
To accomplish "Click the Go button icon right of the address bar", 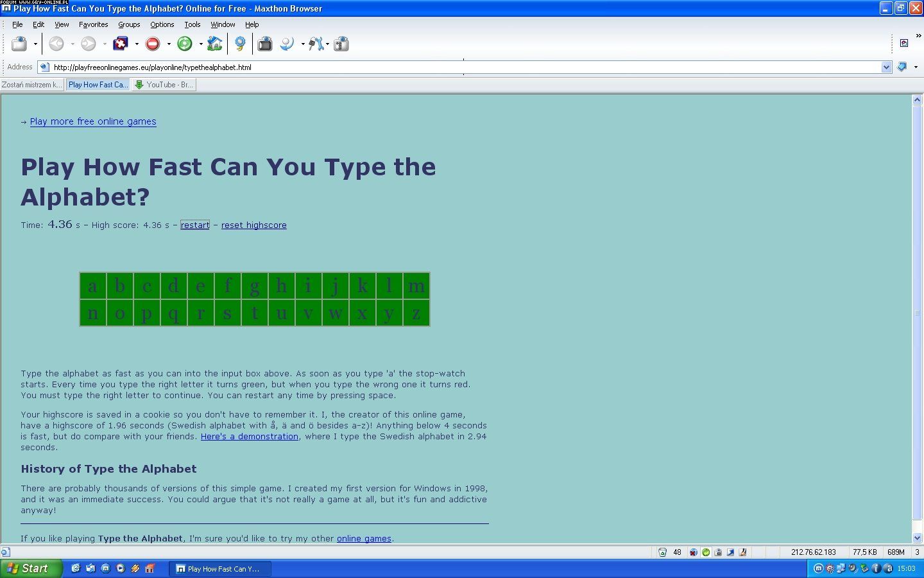I will click(902, 67).
